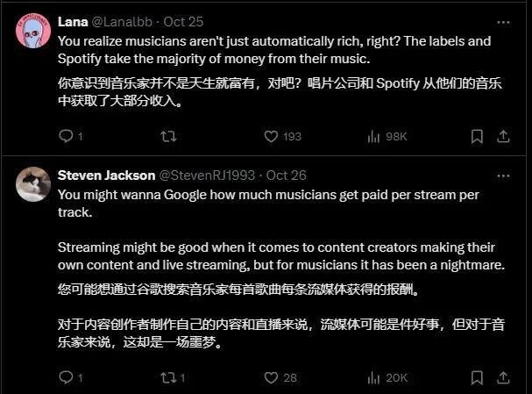Image resolution: width=532 pixels, height=394 pixels.
Task: Bookmark Lana's tweet
Action: [x=477, y=136]
